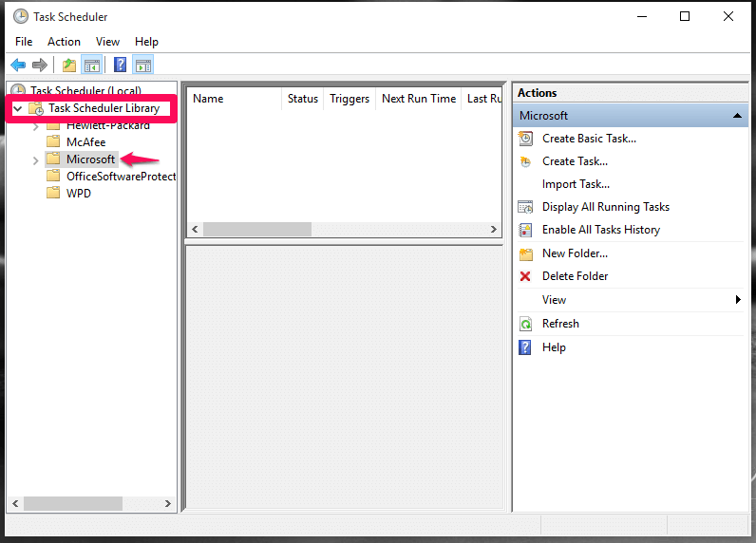Select Task Scheduler (Local) root node
This screenshot has height=543, width=756.
point(85,90)
